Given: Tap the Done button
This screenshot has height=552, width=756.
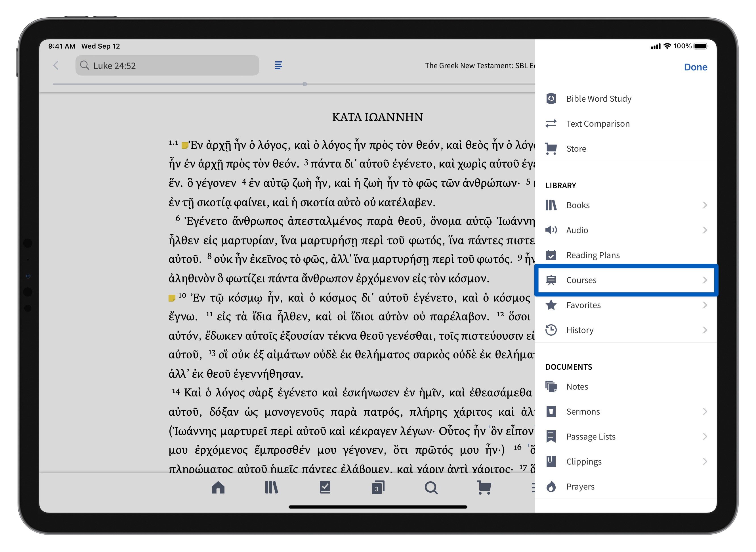Looking at the screenshot, I should point(695,67).
